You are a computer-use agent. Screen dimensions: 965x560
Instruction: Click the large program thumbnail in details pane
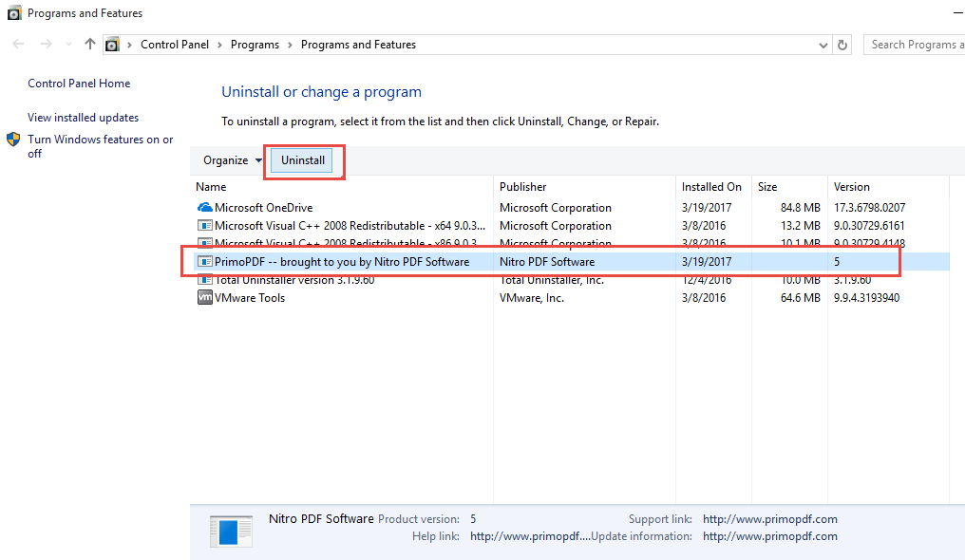pos(231,532)
